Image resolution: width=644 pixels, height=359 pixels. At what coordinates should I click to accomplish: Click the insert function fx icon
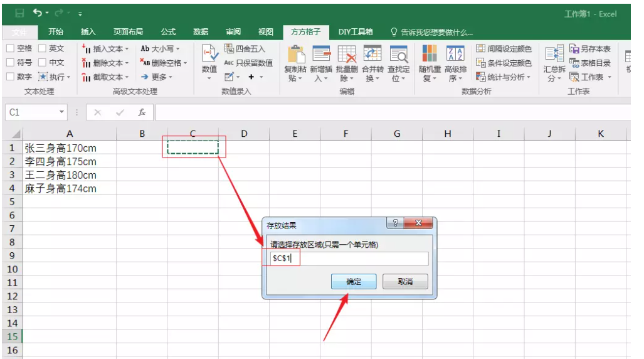[x=142, y=112]
